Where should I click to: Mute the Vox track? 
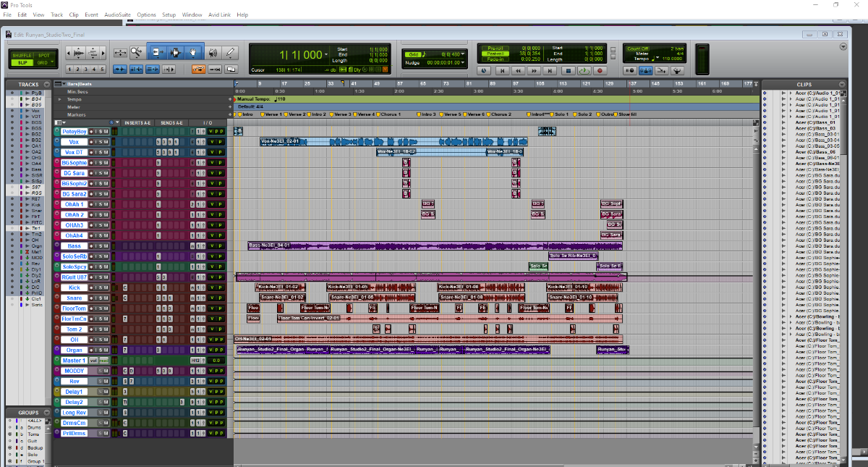(x=106, y=142)
